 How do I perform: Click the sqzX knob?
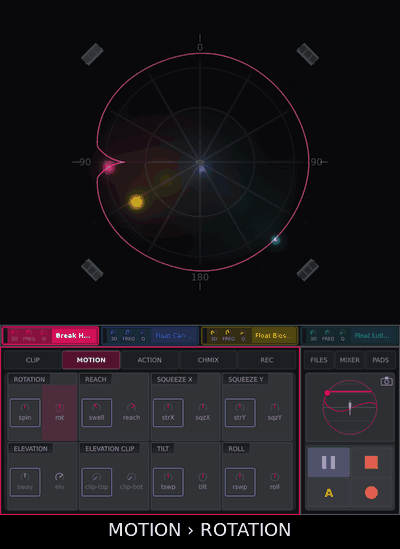click(203, 412)
